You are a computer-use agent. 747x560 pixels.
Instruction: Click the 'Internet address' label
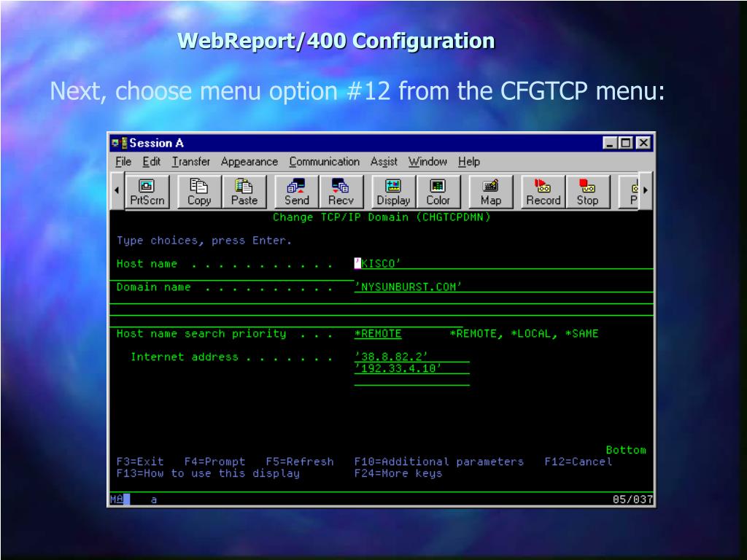coord(184,357)
